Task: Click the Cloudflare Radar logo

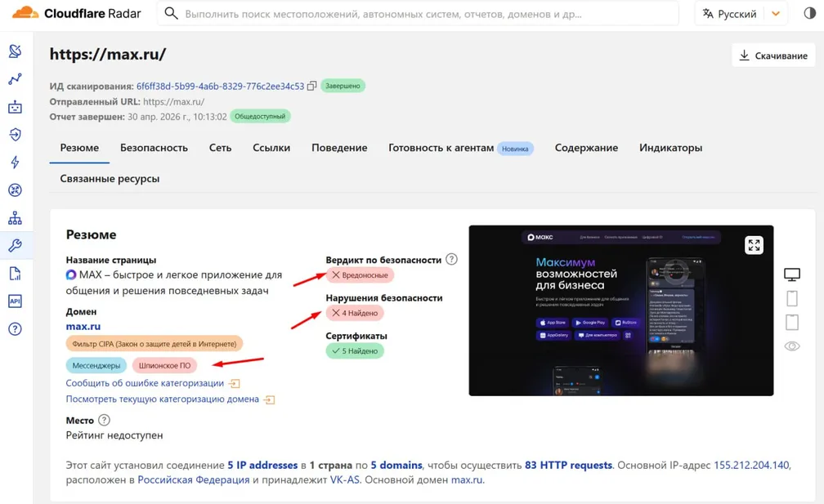Action: coord(77,13)
